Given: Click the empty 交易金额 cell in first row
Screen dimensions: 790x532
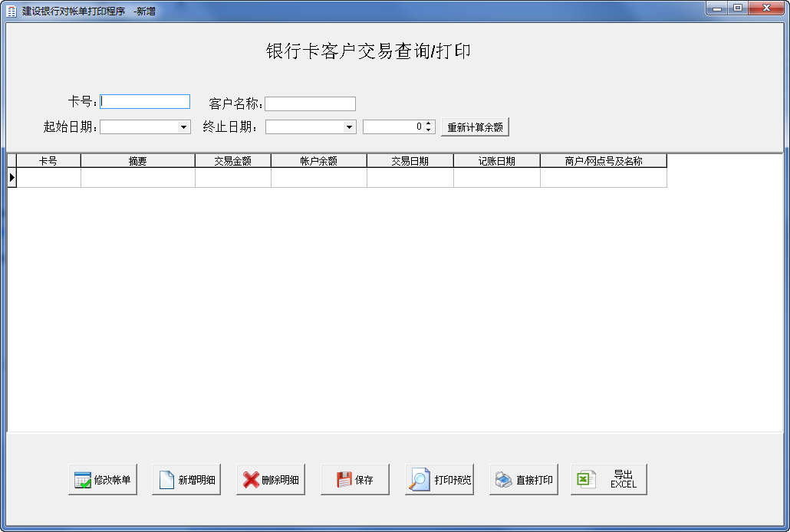Looking at the screenshot, I should 232,177.
